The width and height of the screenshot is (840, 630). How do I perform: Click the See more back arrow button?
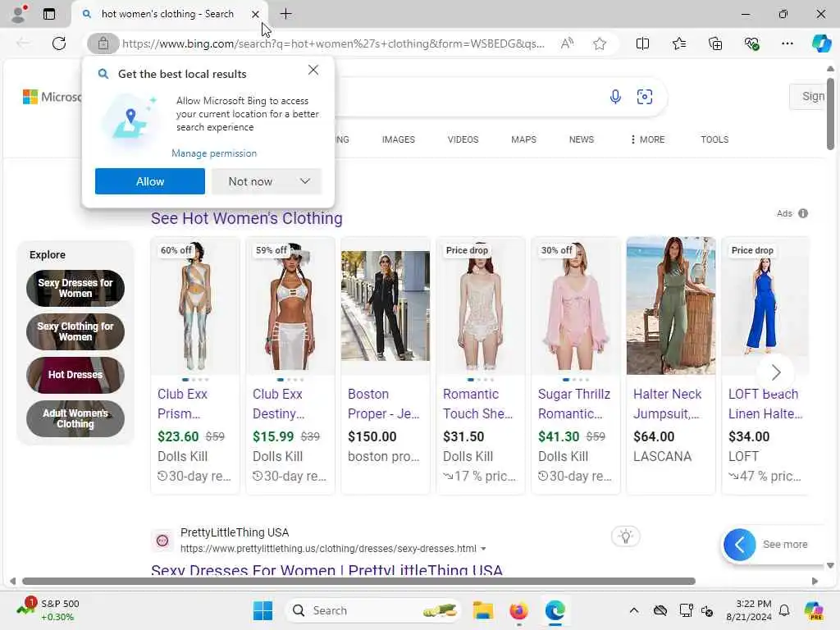click(x=739, y=545)
